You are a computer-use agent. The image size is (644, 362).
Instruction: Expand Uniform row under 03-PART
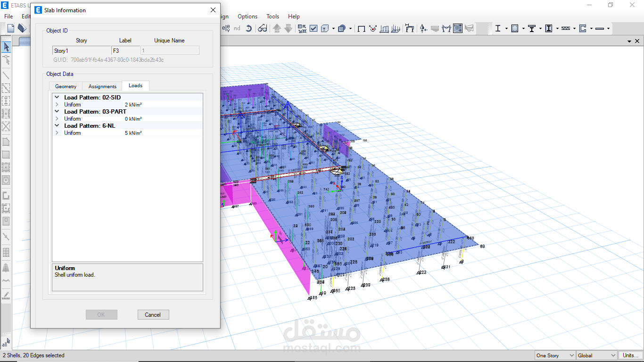57,119
